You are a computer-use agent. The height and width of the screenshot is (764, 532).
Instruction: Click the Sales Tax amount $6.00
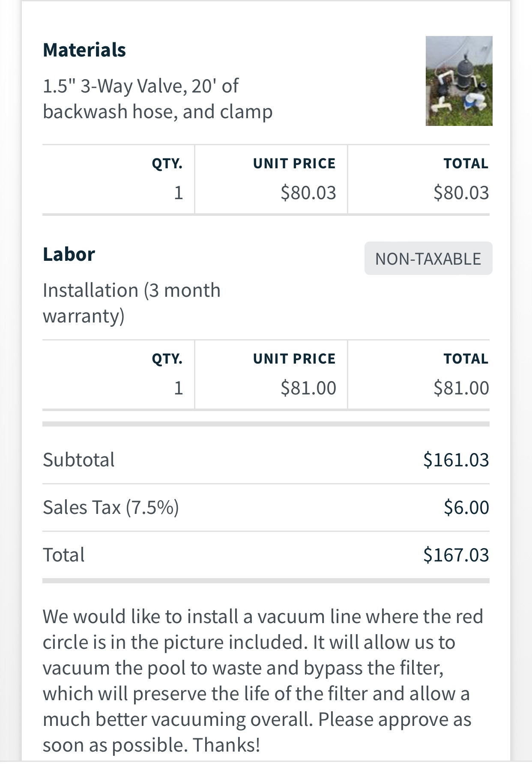[466, 507]
